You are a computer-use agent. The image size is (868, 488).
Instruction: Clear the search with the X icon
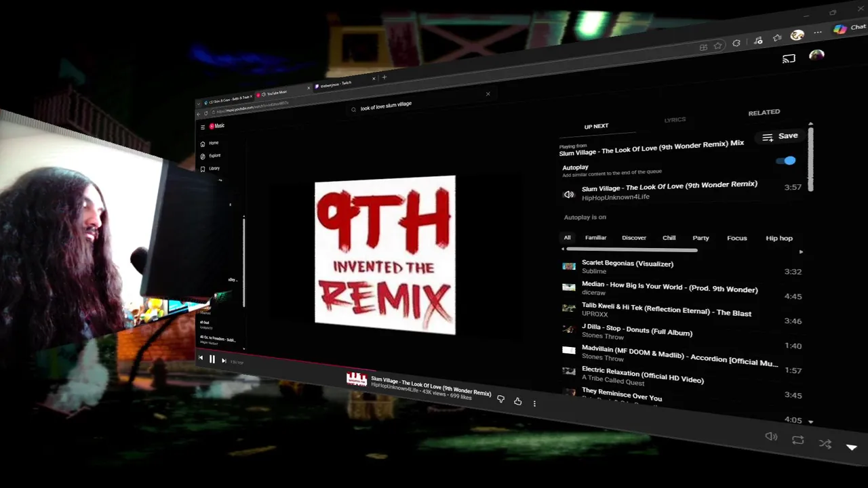488,94
